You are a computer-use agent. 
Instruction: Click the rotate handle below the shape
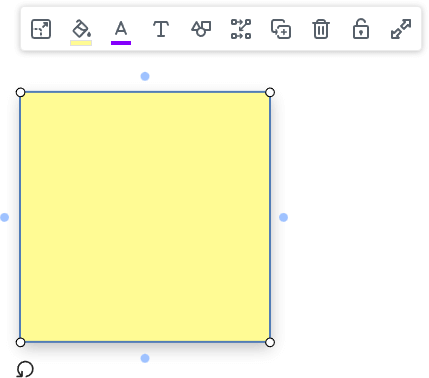[x=25, y=369]
